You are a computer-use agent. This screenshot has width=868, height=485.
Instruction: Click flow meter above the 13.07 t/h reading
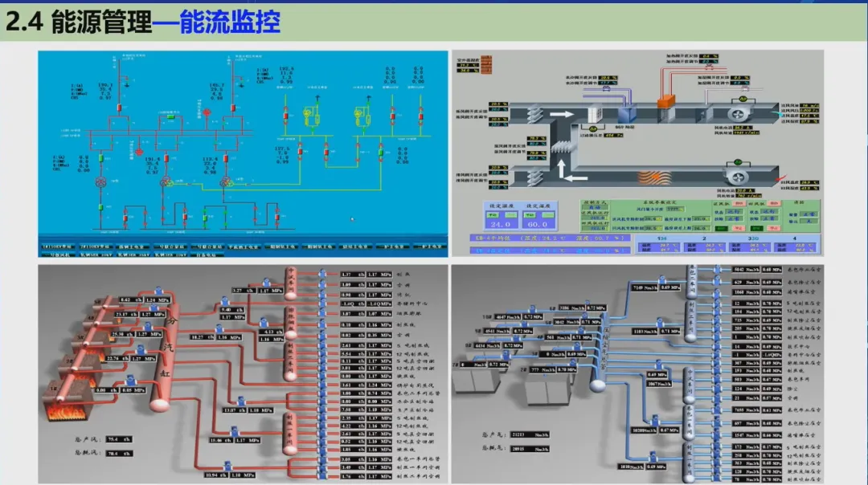point(241,401)
